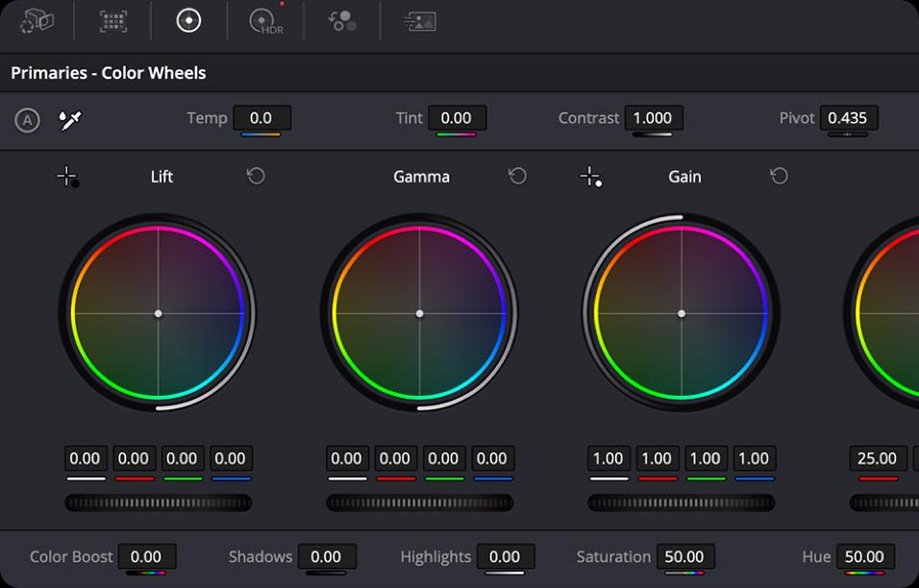Pick black point with Lift crosshair
The height and width of the screenshot is (588, 919).
click(67, 176)
